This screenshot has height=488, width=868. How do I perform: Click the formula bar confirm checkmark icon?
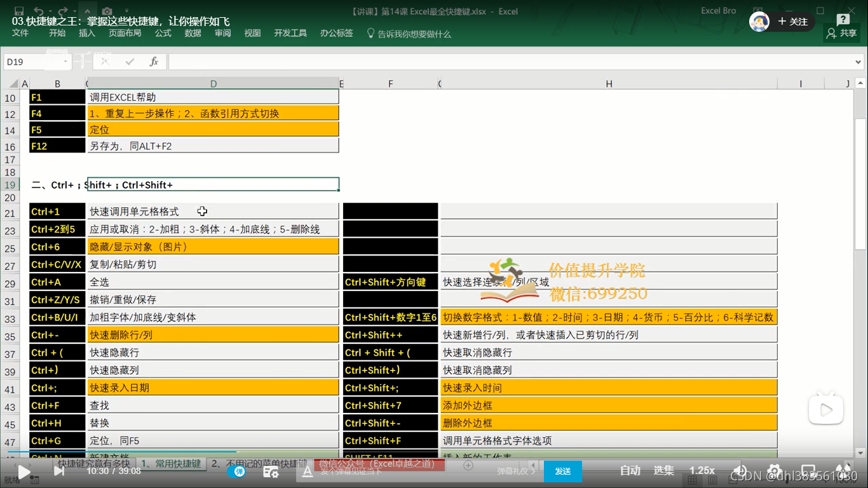130,62
